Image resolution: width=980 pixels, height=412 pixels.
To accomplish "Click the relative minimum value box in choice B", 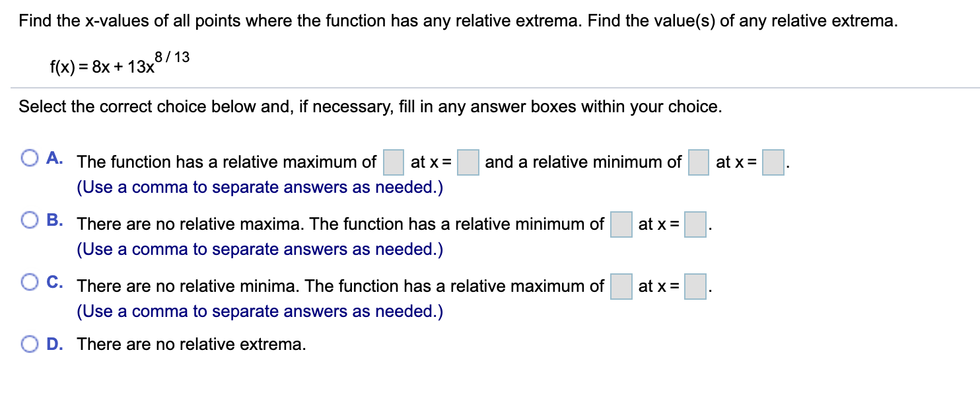I will (620, 224).
